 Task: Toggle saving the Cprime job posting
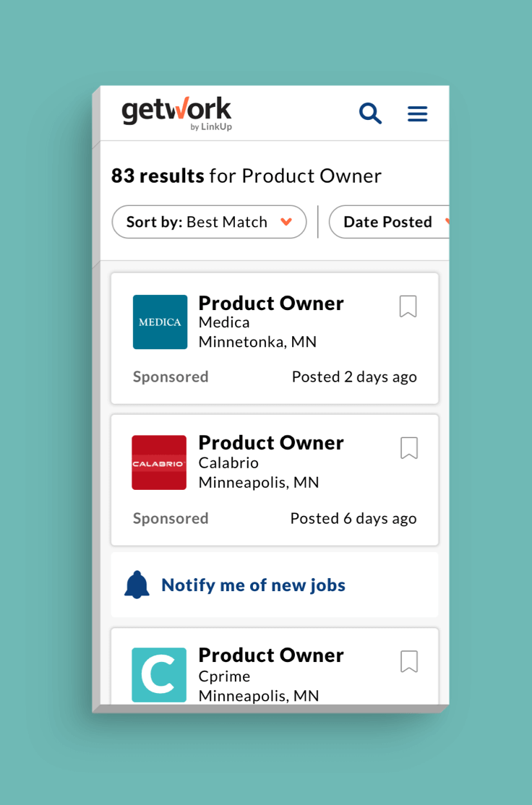click(408, 661)
